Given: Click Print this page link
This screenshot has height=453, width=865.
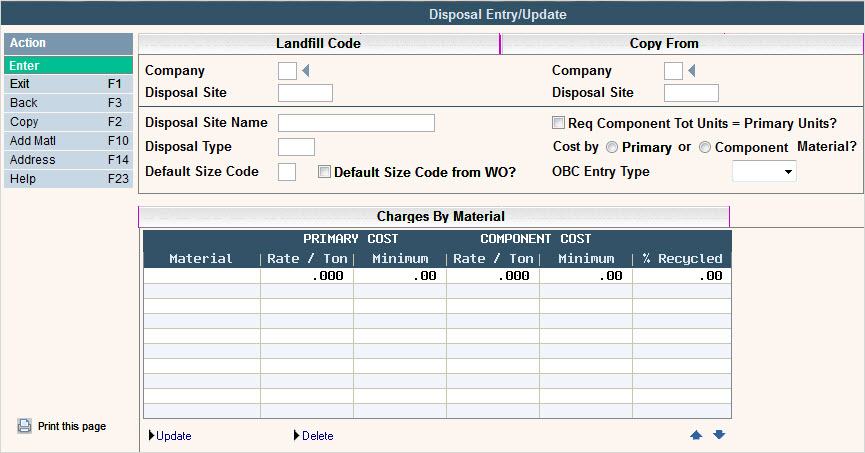Looking at the screenshot, I should tap(72, 426).
